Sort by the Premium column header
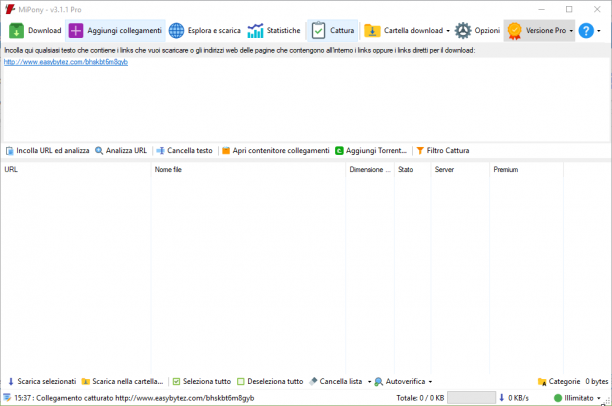 click(x=527, y=169)
